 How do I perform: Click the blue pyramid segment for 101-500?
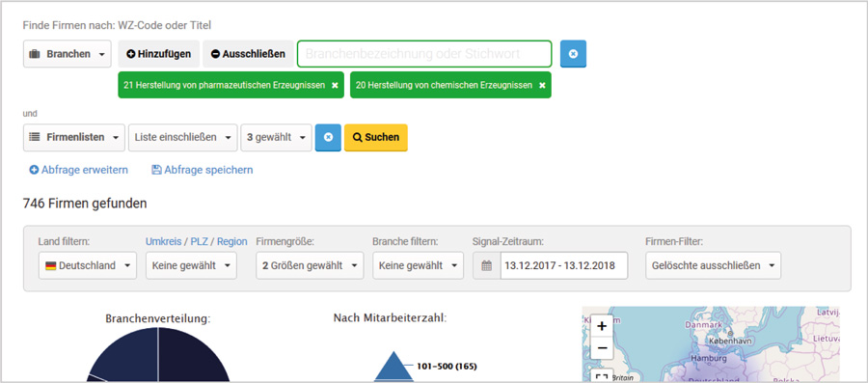click(x=393, y=367)
